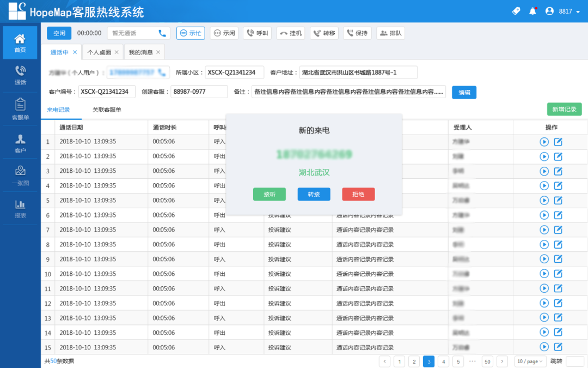Open the 一张图 map sidebar item
588x368 pixels.
coord(20,176)
